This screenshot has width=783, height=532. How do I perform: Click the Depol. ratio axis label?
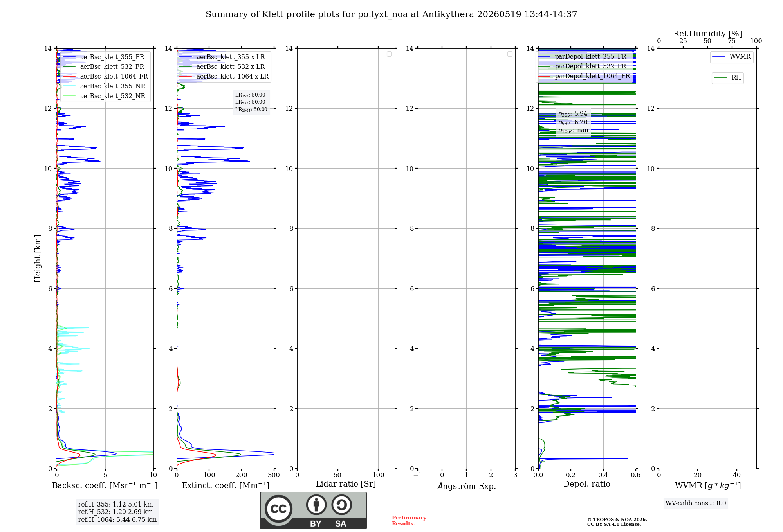587,484
